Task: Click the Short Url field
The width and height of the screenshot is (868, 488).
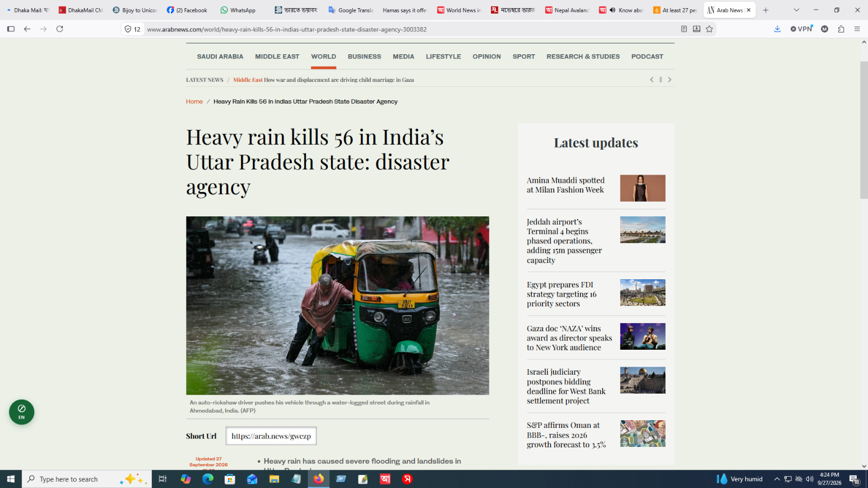Action: tap(271, 436)
